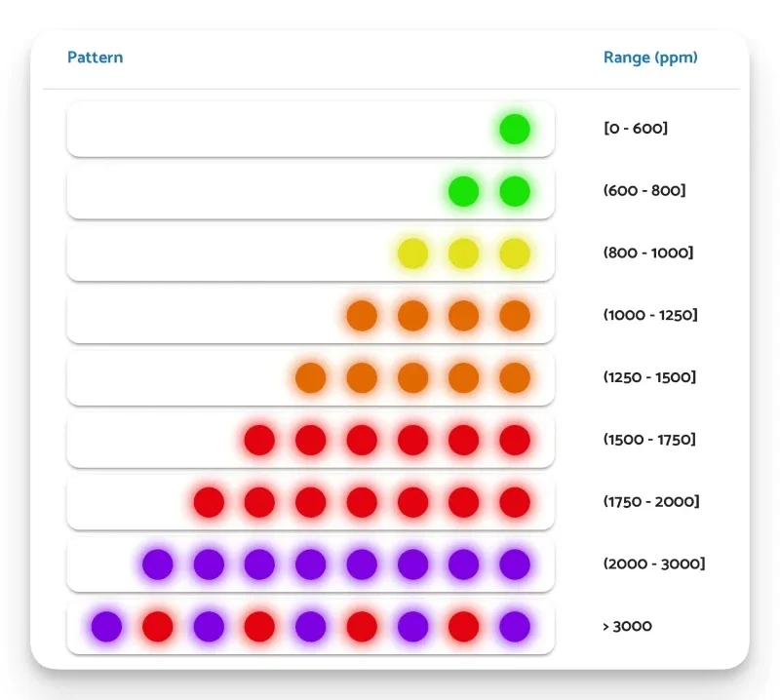Select the (2000 - 3000] range label

tap(654, 564)
